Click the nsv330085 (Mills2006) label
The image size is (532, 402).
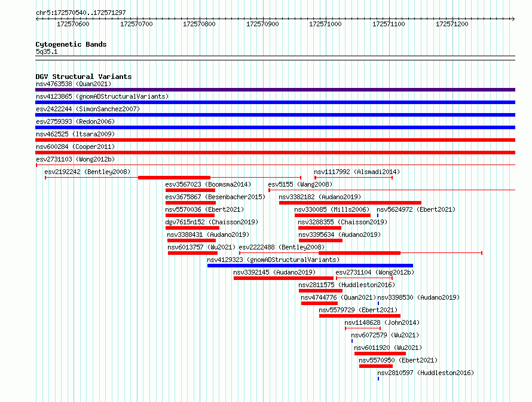point(332,209)
